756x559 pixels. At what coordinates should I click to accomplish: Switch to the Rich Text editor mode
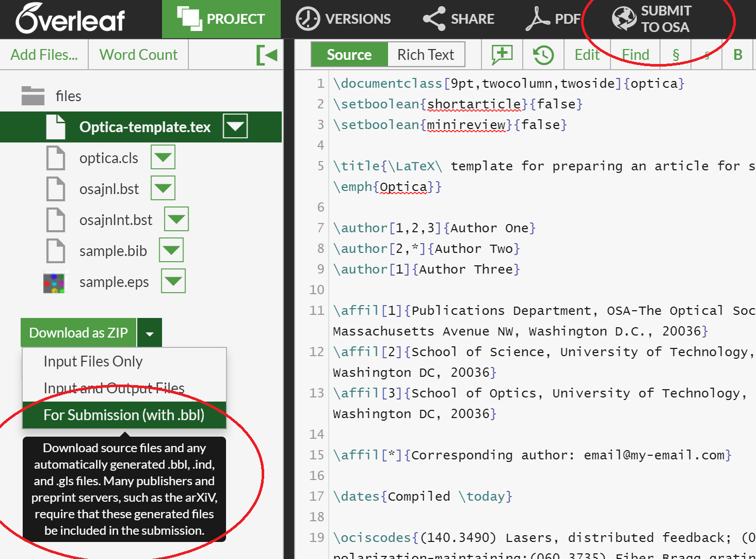(x=425, y=54)
